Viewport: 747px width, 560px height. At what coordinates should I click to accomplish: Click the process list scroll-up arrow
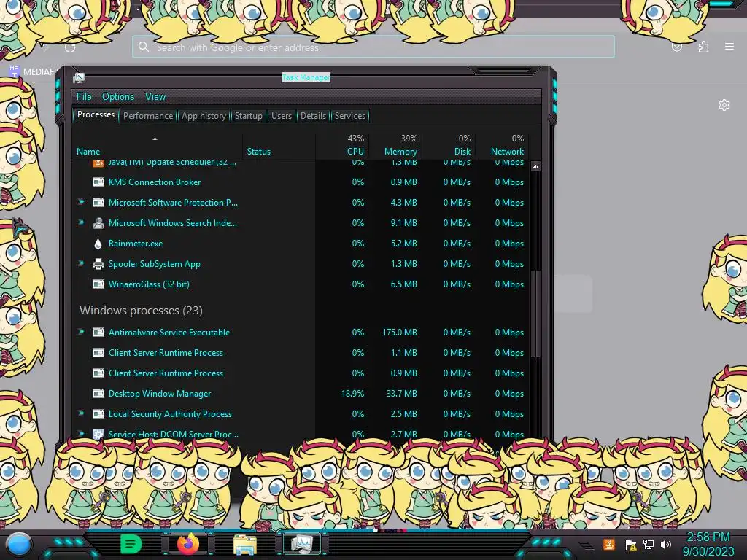535,166
